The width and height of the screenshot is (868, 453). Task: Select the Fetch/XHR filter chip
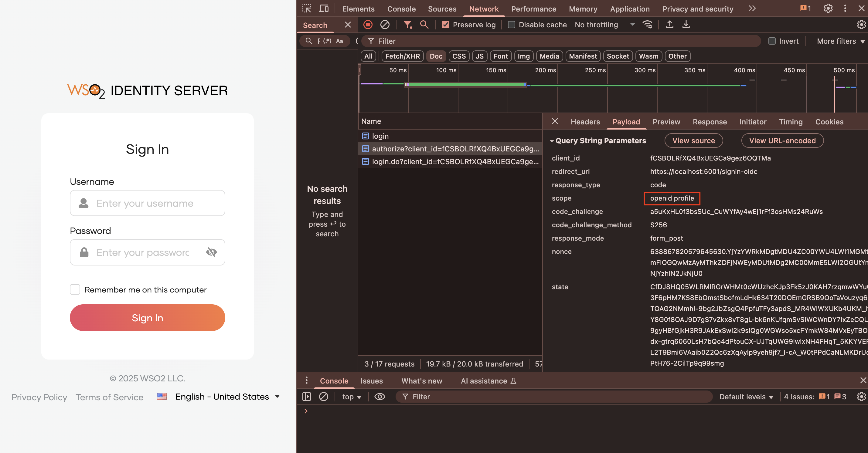402,56
